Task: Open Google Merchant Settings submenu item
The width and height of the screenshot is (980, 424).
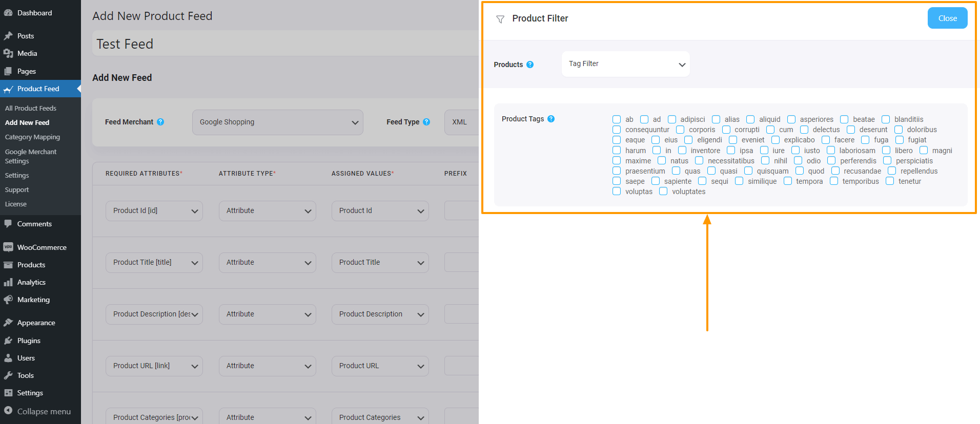Action: coord(31,156)
